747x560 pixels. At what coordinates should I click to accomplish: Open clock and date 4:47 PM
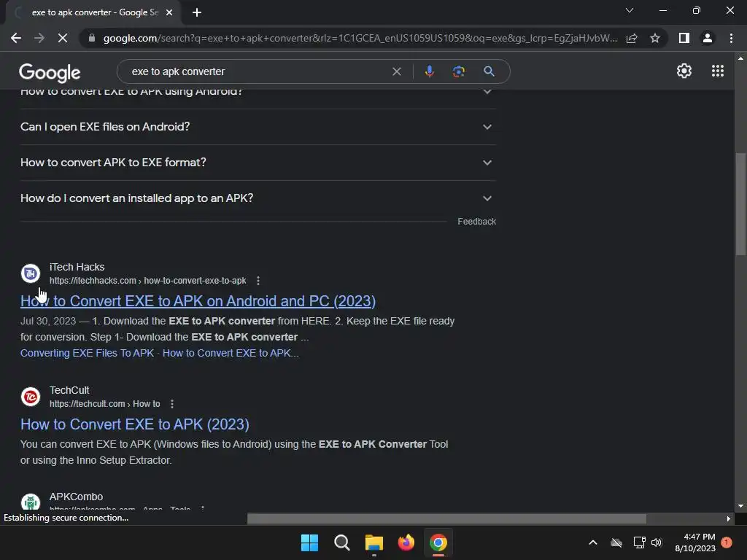click(695, 542)
